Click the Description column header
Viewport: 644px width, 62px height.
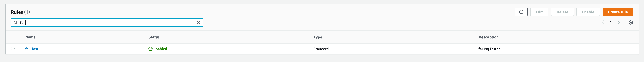(488, 37)
